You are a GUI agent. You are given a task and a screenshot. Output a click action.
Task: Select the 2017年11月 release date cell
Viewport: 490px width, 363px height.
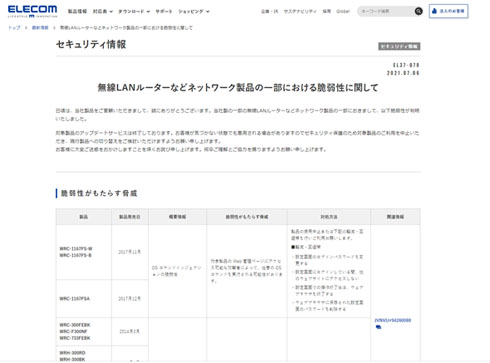pos(130,252)
